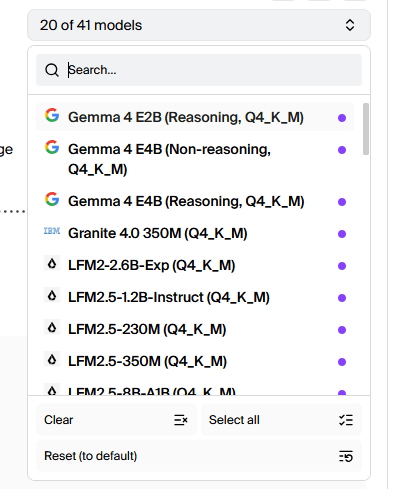This screenshot has height=489, width=393.
Task: Click the clear-list icon in Clear button
Action: click(x=181, y=420)
